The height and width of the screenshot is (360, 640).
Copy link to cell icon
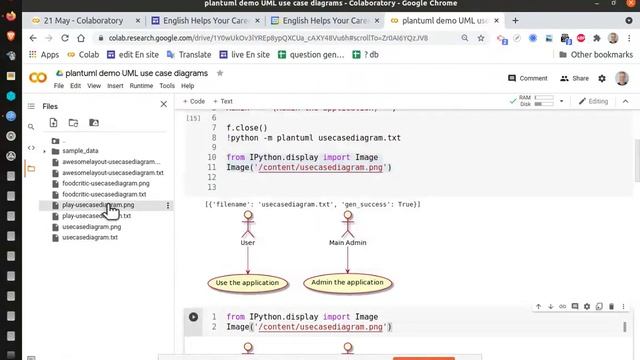pos(562,307)
